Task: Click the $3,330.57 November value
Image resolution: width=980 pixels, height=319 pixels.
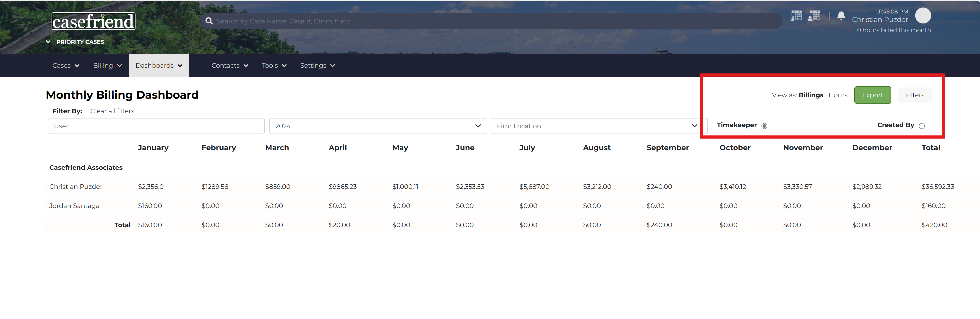Action: coord(798,187)
